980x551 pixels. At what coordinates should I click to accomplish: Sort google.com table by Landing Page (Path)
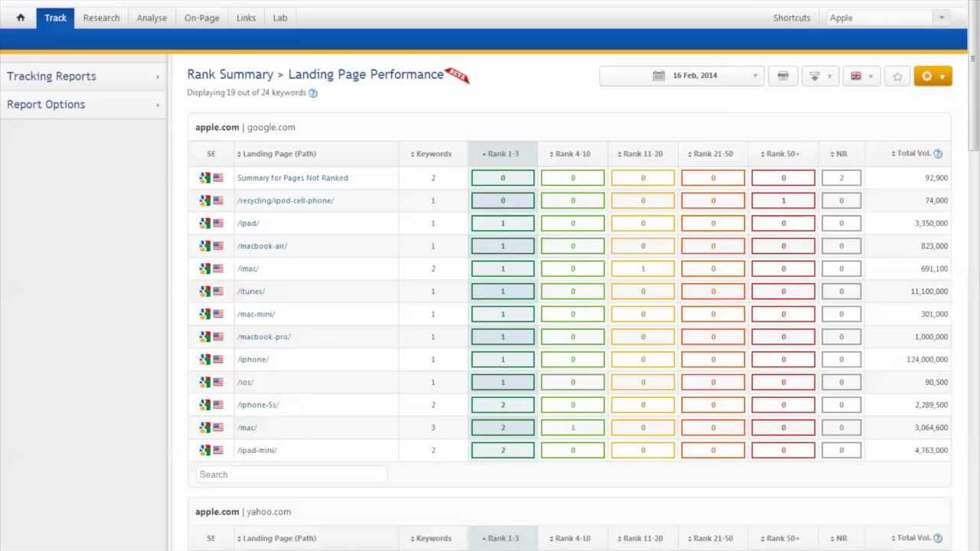276,154
